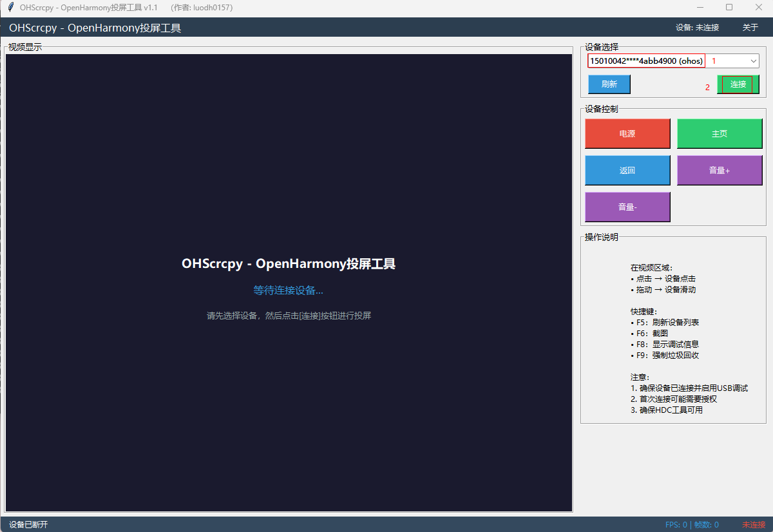
Task: Minimize the OHScrcpy window
Action: click(700, 8)
